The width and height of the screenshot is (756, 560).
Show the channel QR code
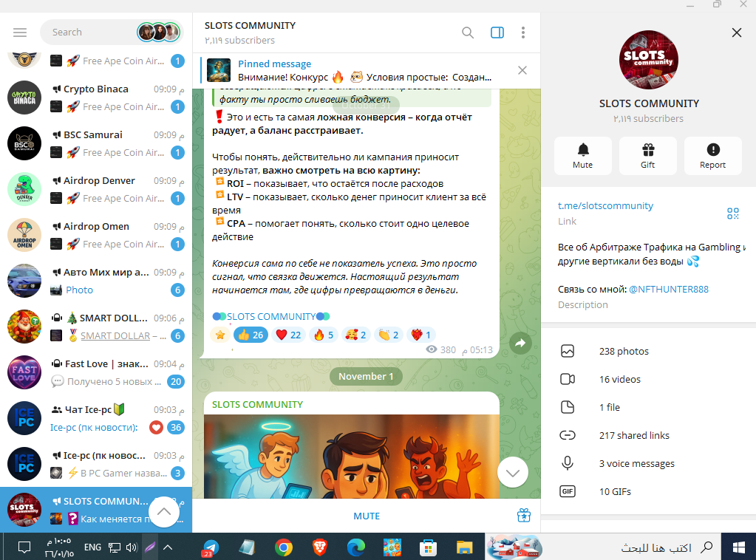(x=733, y=214)
